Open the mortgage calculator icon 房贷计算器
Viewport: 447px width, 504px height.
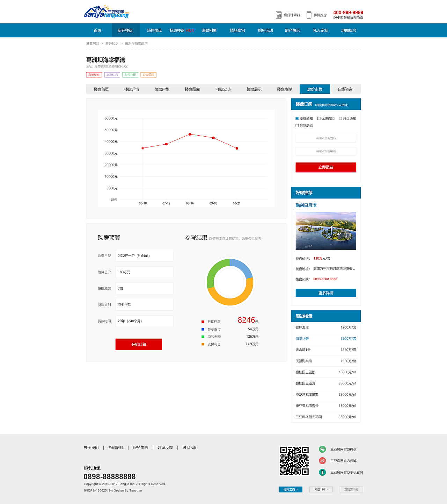279,15
